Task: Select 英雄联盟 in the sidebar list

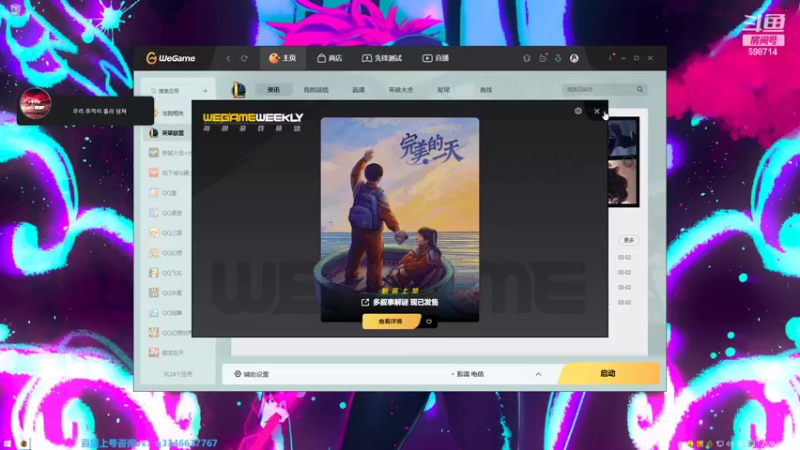Action: point(167,133)
